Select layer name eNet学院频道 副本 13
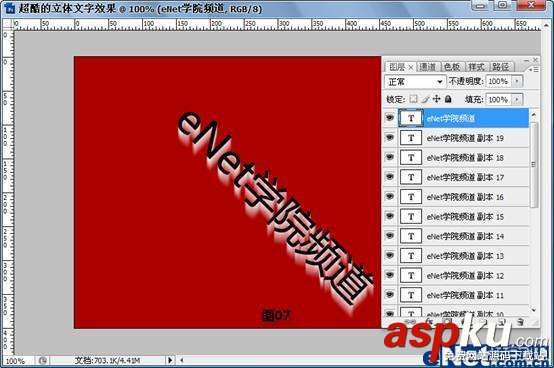The width and height of the screenshot is (554, 368). (x=465, y=256)
